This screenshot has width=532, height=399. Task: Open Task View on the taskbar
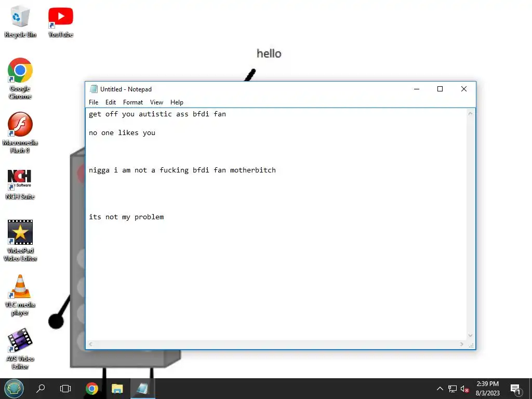coord(65,389)
